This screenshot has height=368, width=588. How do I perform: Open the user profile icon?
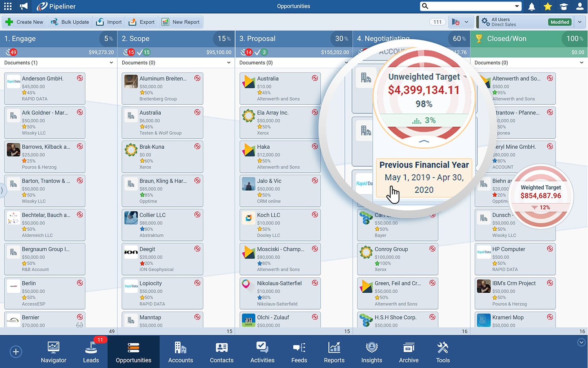[x=580, y=6]
